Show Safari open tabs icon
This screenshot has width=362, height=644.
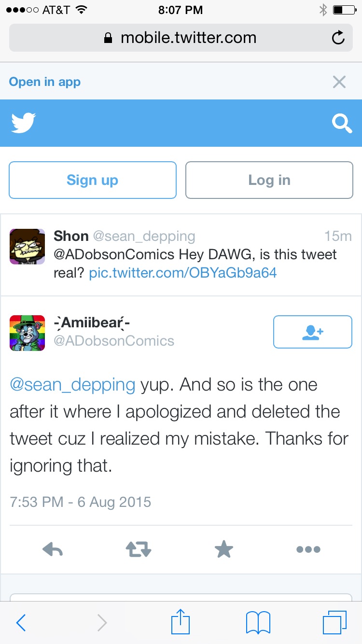334,623
